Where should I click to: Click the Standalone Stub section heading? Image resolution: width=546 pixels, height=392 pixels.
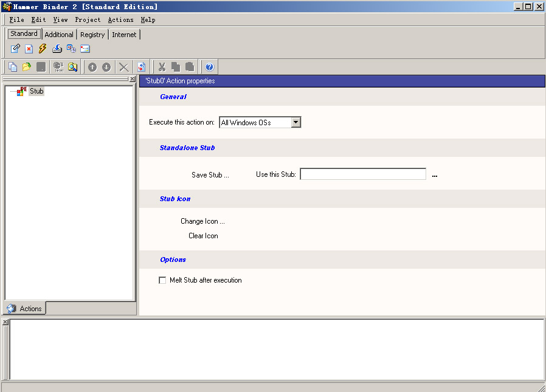pyautogui.click(x=187, y=148)
